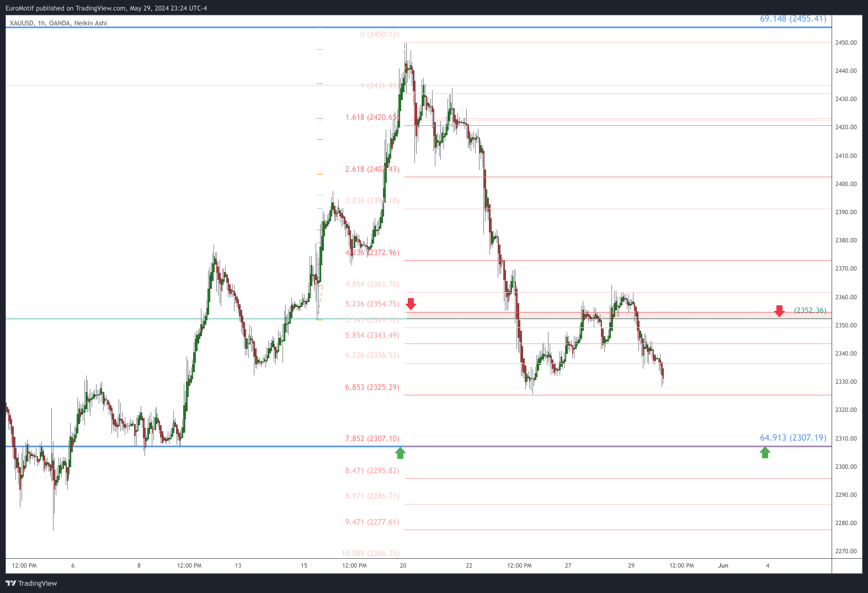
Task: Select Fibonacci label 7.852 (2307.10)
Action: pos(372,438)
